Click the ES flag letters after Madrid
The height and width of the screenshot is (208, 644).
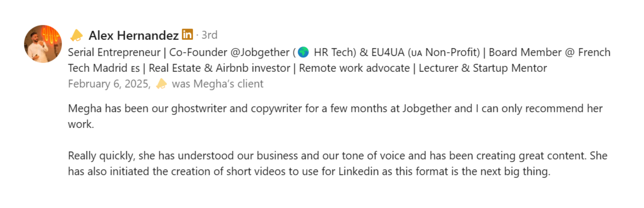point(135,69)
